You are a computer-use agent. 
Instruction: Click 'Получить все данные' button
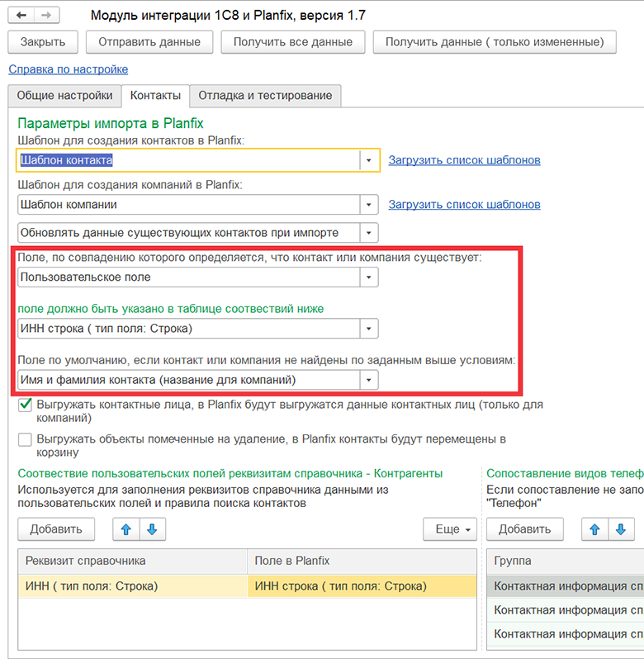coord(293,42)
